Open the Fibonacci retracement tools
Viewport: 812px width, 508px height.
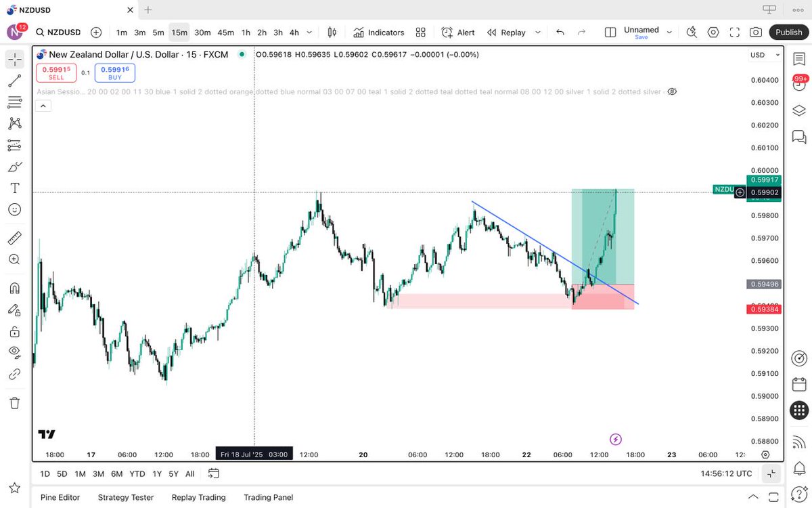(14, 102)
